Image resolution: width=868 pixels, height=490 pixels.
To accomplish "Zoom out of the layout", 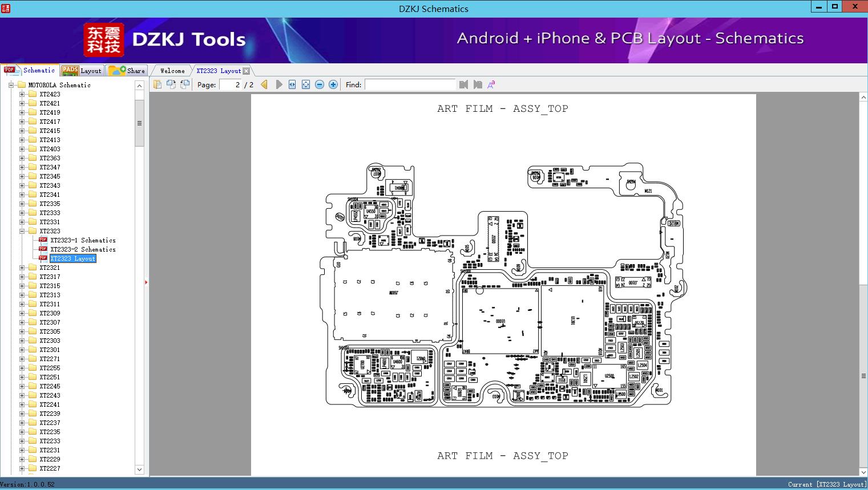I will (320, 84).
